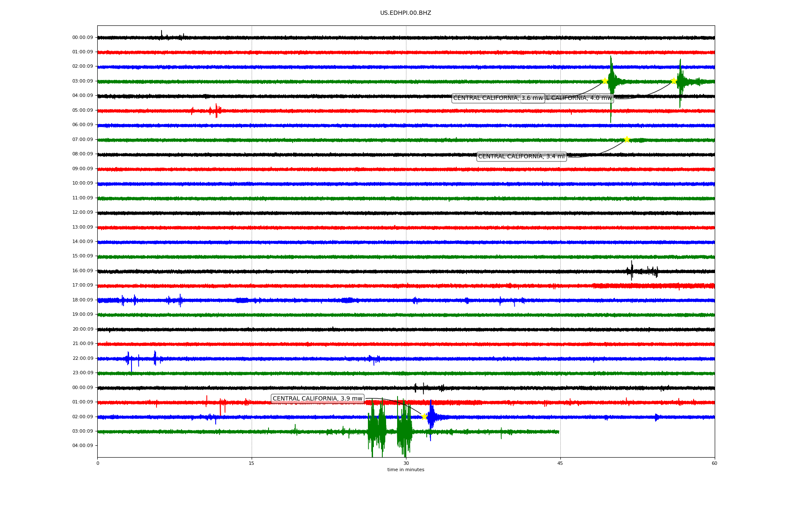Screen dimensions: 812x508
Task: Click the yellow star on blue 02:00:09 trace
Action: (424, 417)
